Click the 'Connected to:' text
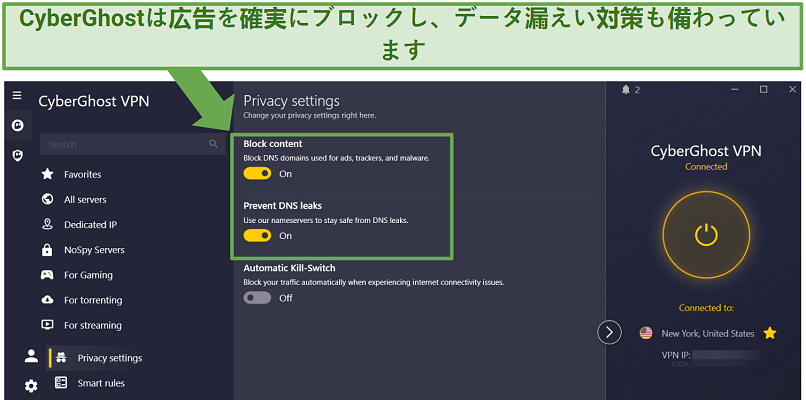 [x=706, y=308]
